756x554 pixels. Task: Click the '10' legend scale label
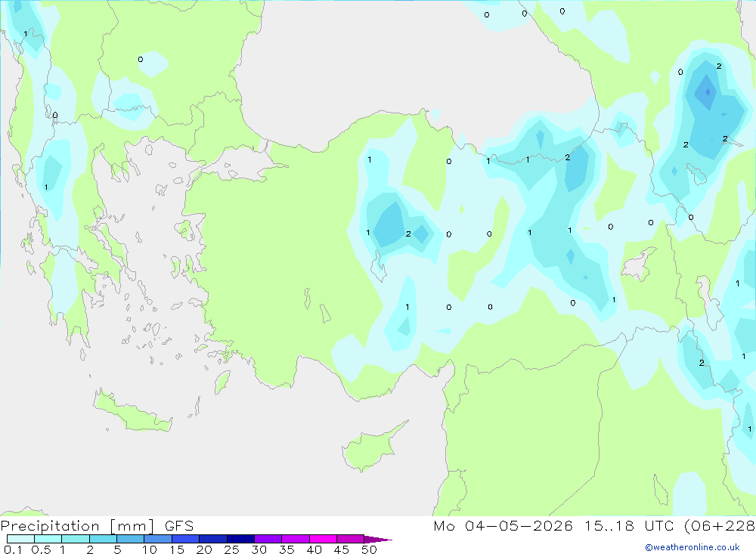click(x=150, y=549)
